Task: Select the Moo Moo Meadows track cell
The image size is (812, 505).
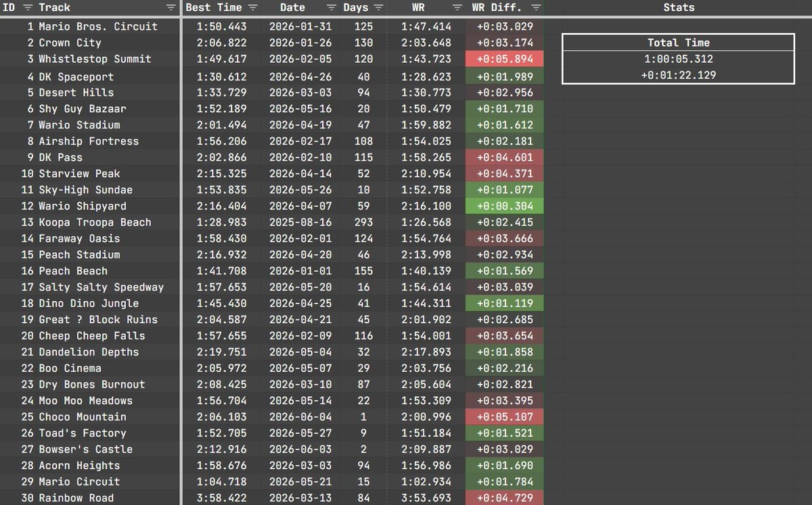Action: coord(108,401)
